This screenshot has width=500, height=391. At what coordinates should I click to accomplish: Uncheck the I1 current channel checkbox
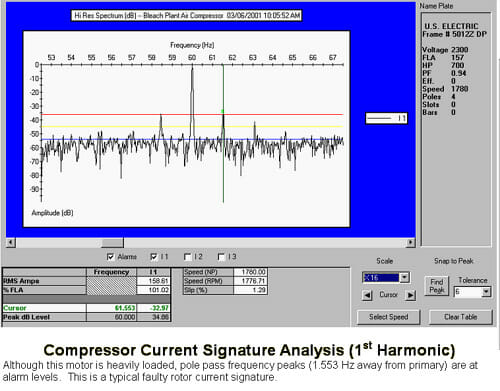tap(154, 257)
